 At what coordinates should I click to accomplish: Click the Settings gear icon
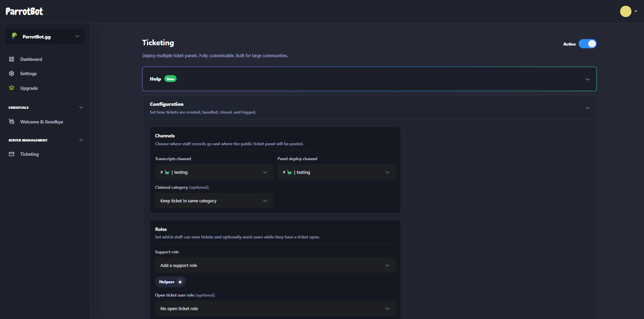click(12, 73)
